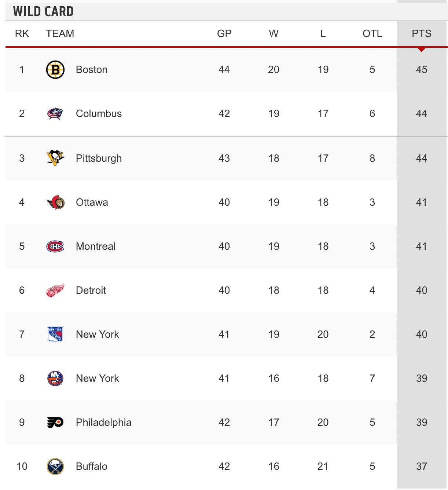
Task: Click the New York Rangers logo
Action: (x=55, y=334)
